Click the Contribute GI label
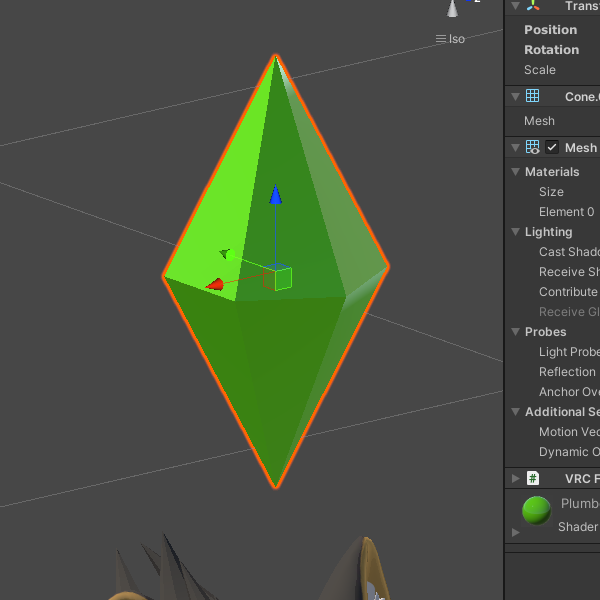Screen dimensions: 600x600 569,292
